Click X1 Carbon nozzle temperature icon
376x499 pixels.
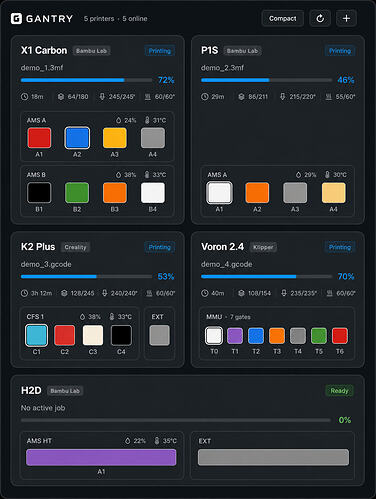102,97
